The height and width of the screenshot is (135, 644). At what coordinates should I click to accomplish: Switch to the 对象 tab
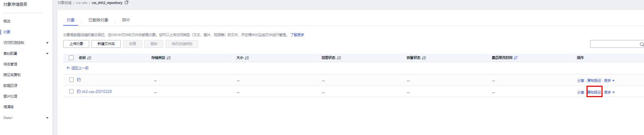71,20
